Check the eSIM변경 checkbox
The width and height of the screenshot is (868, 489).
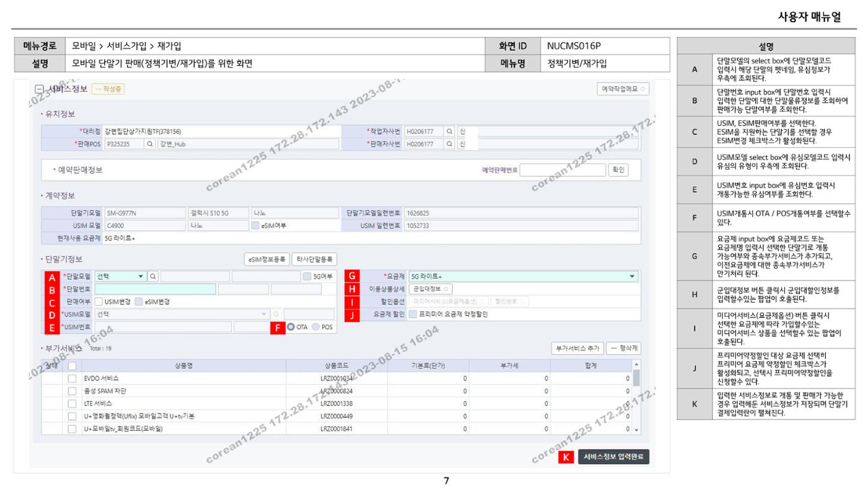[x=139, y=302]
